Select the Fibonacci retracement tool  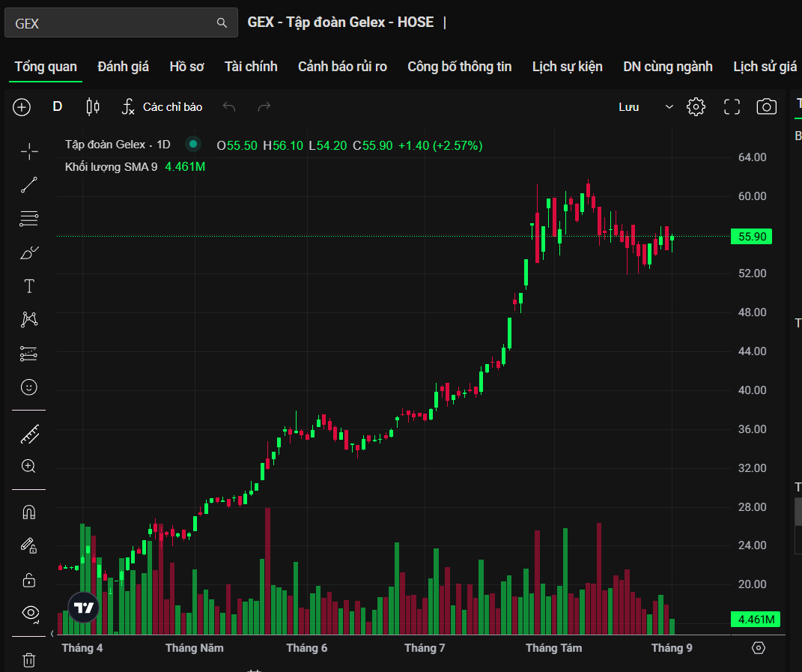pos(29,219)
